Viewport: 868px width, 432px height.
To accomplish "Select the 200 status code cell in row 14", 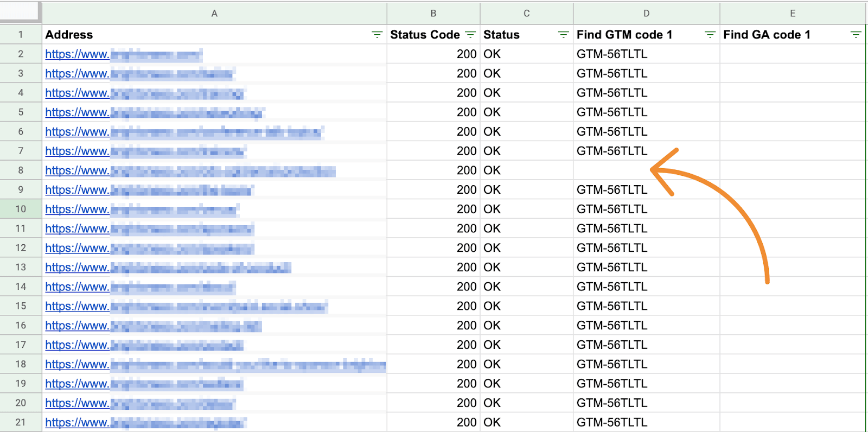I will coord(466,287).
